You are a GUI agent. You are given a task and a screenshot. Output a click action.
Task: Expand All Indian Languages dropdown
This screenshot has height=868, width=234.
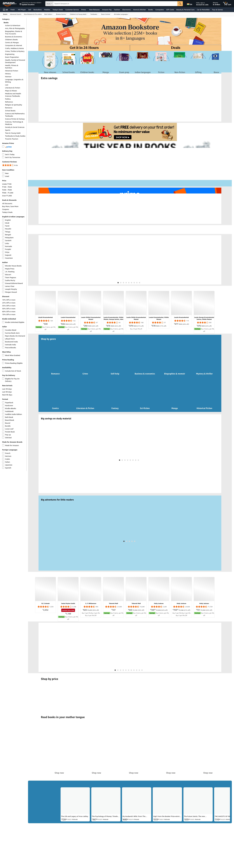121,14
